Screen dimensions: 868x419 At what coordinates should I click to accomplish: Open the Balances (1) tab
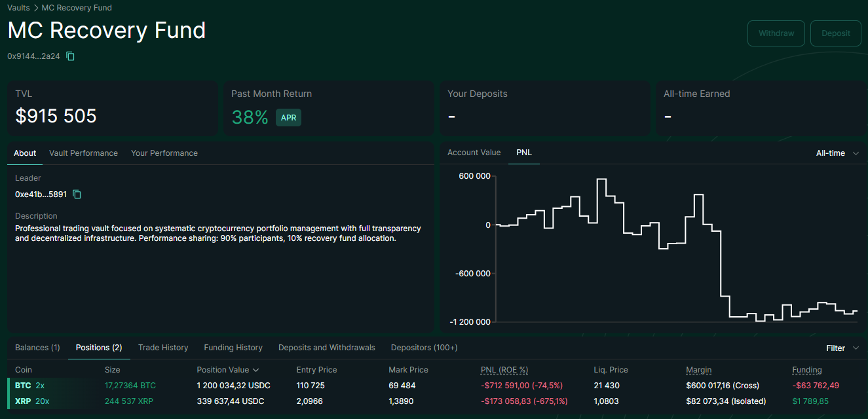[37, 348]
